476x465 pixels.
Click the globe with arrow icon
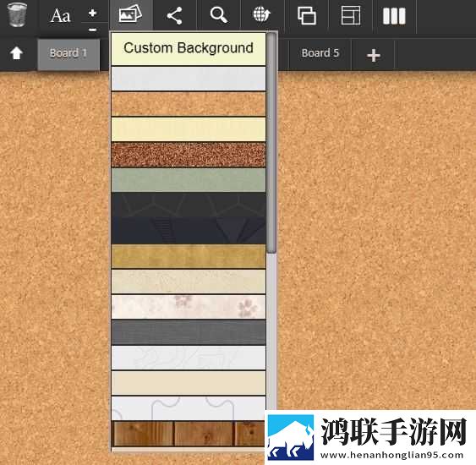pyautogui.click(x=262, y=14)
